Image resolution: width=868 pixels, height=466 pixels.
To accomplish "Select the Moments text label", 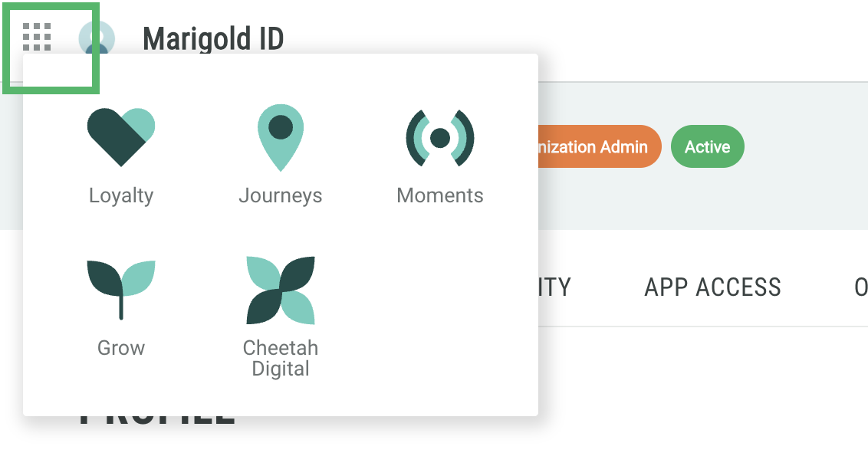I will coord(440,195).
